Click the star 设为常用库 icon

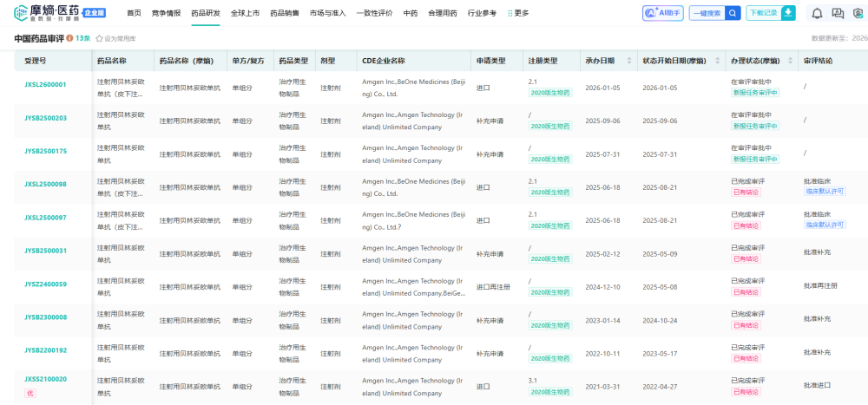tap(100, 39)
